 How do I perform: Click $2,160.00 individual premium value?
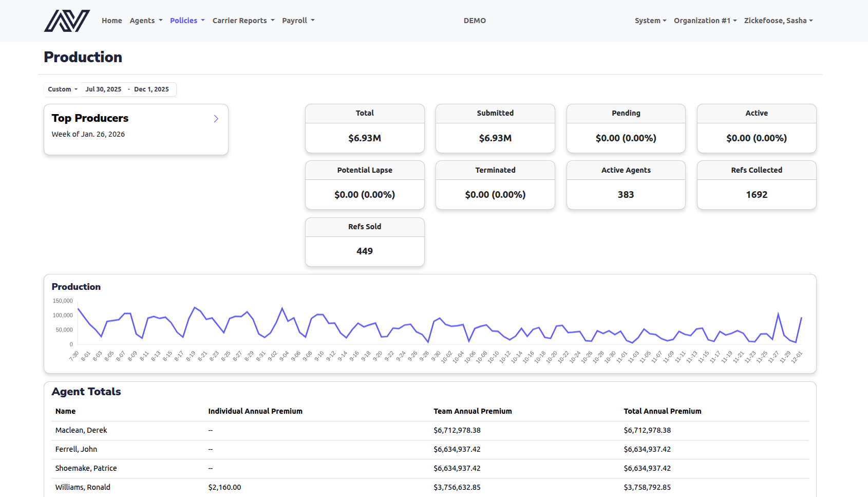(224, 487)
